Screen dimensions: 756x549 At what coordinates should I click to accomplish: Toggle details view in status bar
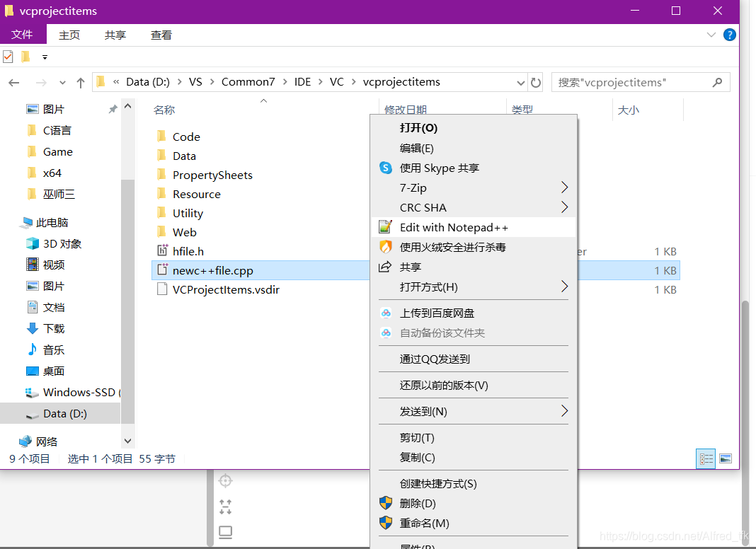tap(706, 458)
